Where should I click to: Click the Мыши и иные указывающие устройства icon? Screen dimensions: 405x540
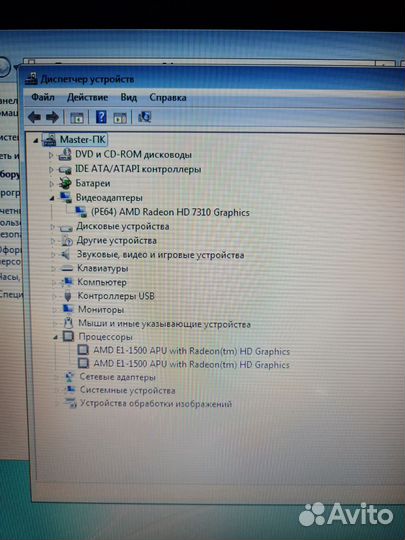pos(69,323)
